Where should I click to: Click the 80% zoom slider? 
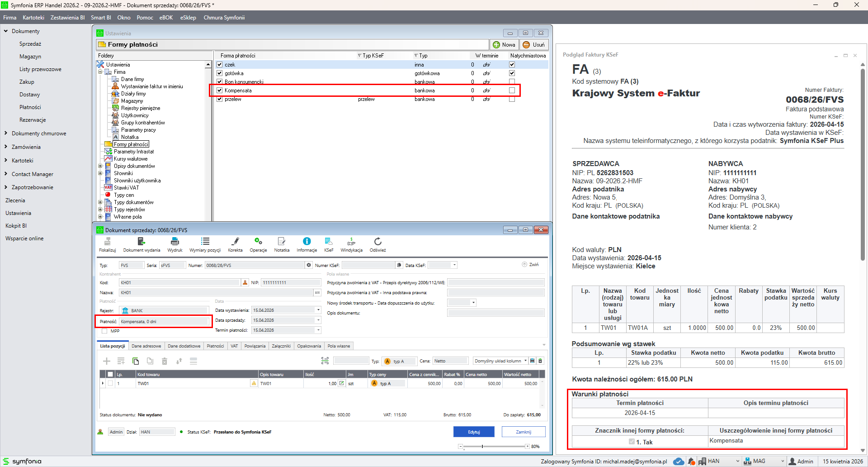[x=482, y=447]
